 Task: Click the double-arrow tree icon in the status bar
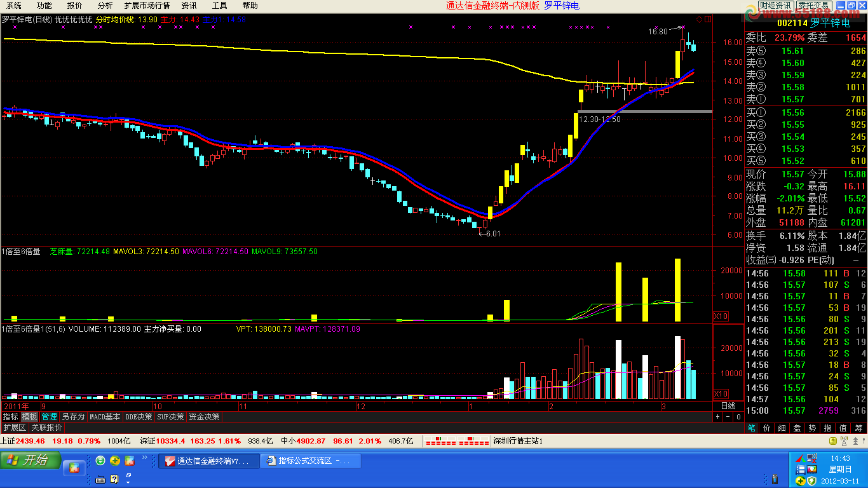[855, 441]
